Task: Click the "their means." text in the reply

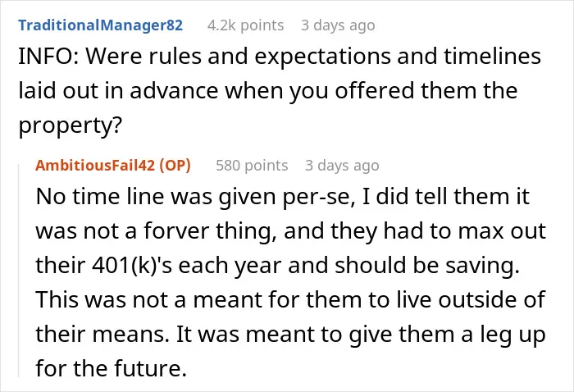Action: click(102, 334)
